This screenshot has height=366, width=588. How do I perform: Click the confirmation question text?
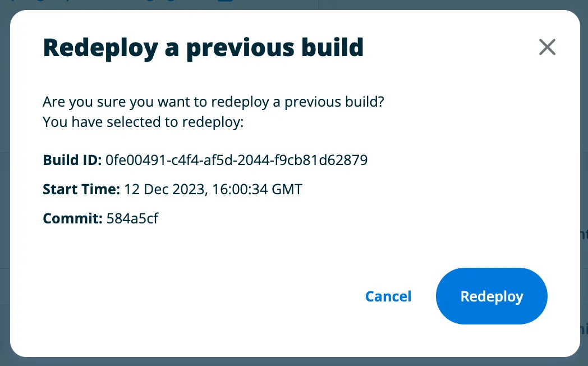pos(213,102)
